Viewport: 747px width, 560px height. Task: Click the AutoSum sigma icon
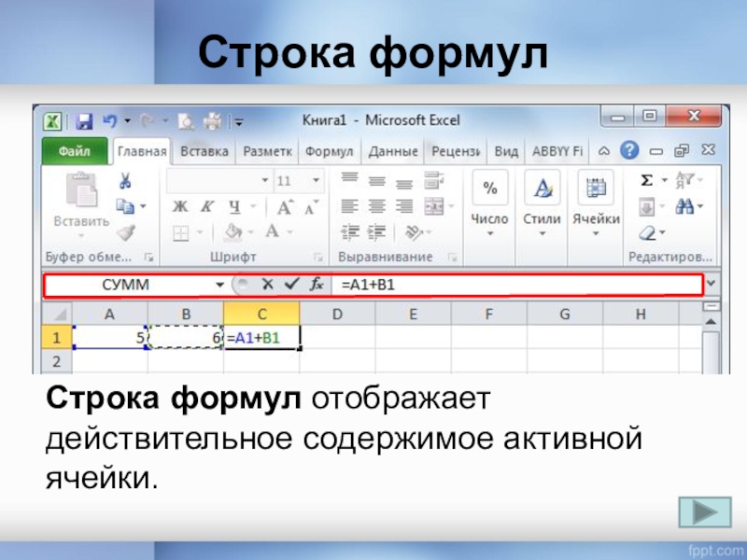[x=646, y=180]
